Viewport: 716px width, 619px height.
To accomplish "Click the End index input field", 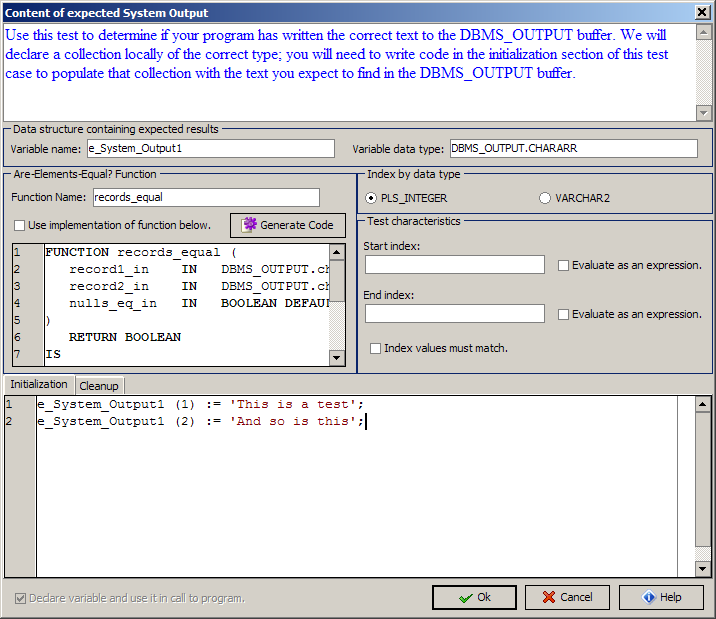I will pyautogui.click(x=454, y=314).
